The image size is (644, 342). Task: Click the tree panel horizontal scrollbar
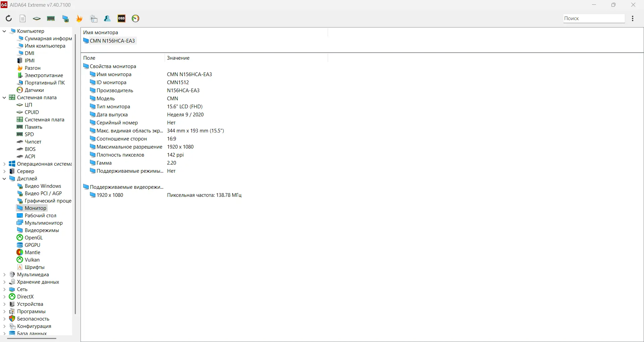click(32, 338)
